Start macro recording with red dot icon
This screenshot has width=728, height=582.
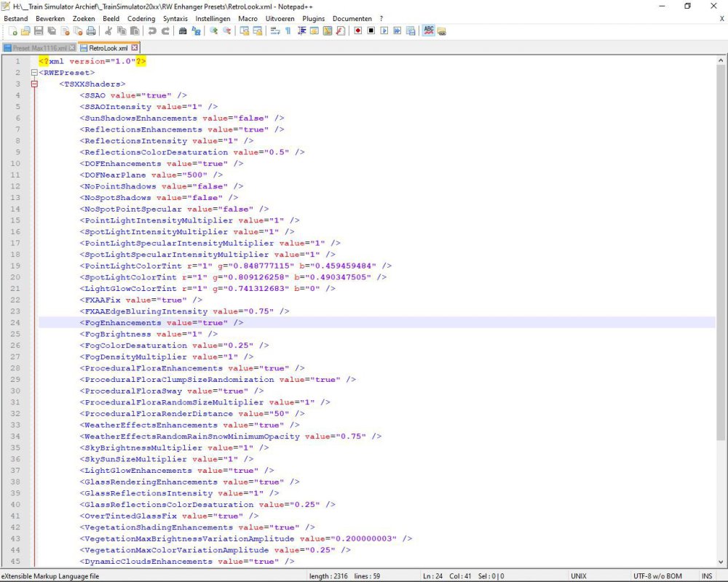(357, 31)
